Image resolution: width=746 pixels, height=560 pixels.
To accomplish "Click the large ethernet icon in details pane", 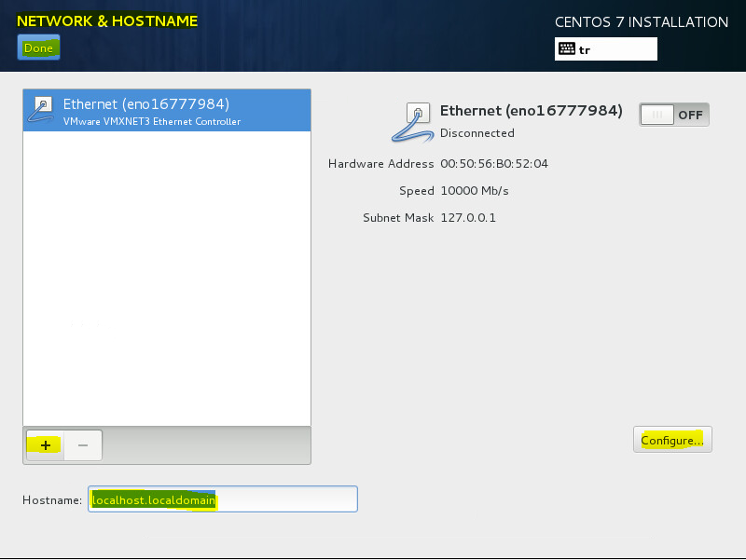I will (412, 123).
